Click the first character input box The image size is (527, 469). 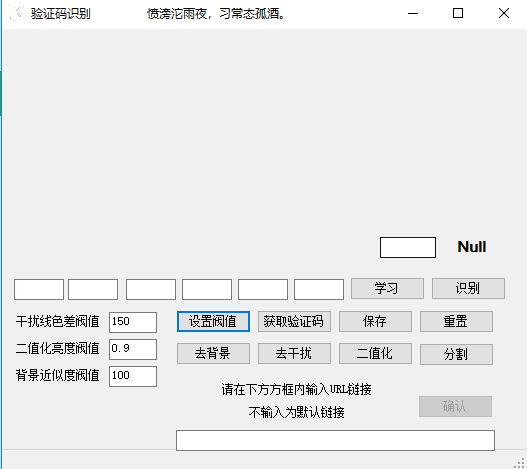click(39, 289)
